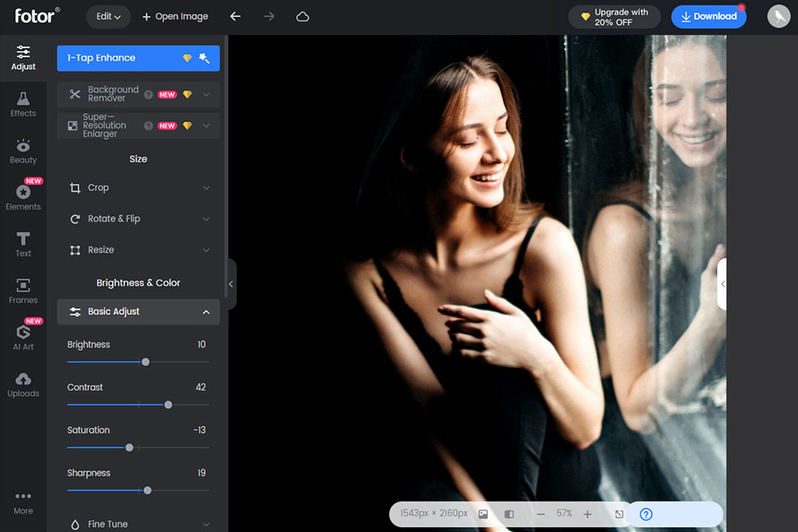Click the Saturation value -13
This screenshot has width=798, height=532.
pos(199,431)
